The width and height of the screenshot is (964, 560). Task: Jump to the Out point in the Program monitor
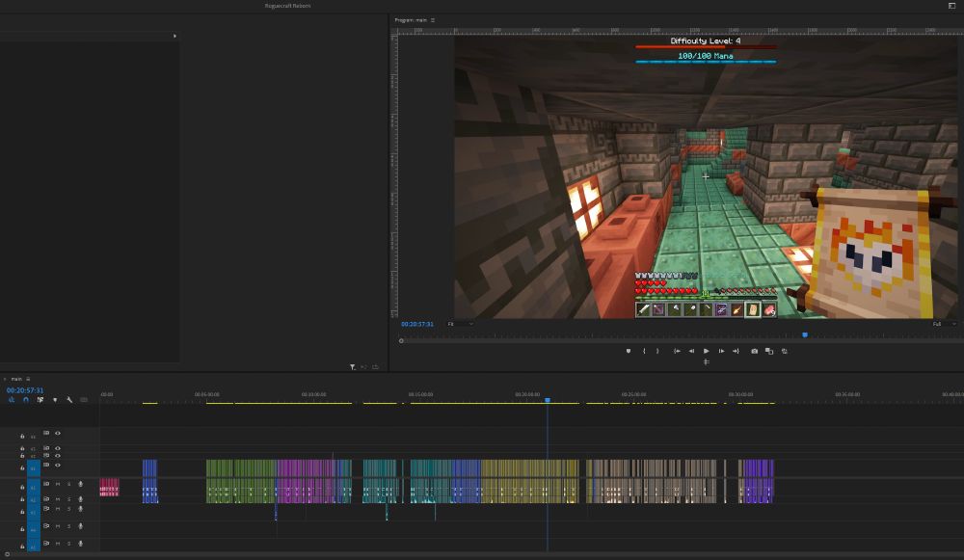(x=736, y=351)
